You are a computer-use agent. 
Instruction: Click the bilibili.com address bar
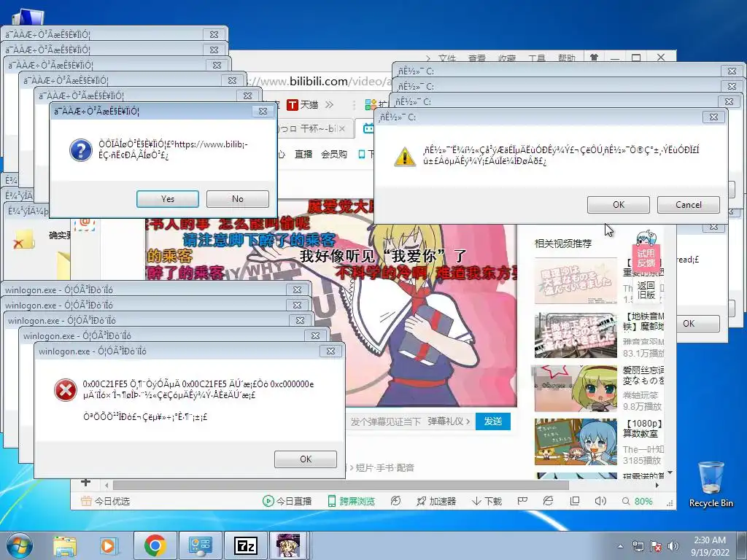point(320,82)
